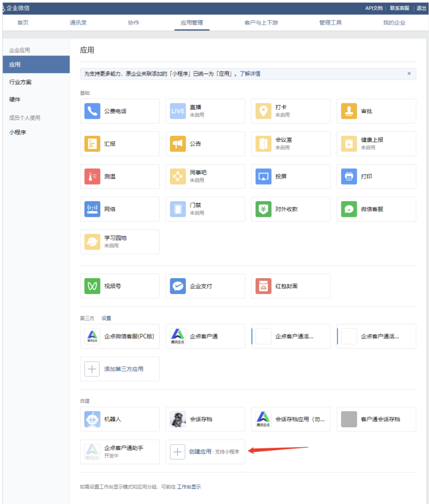Click the 联系客服 link

click(x=399, y=8)
